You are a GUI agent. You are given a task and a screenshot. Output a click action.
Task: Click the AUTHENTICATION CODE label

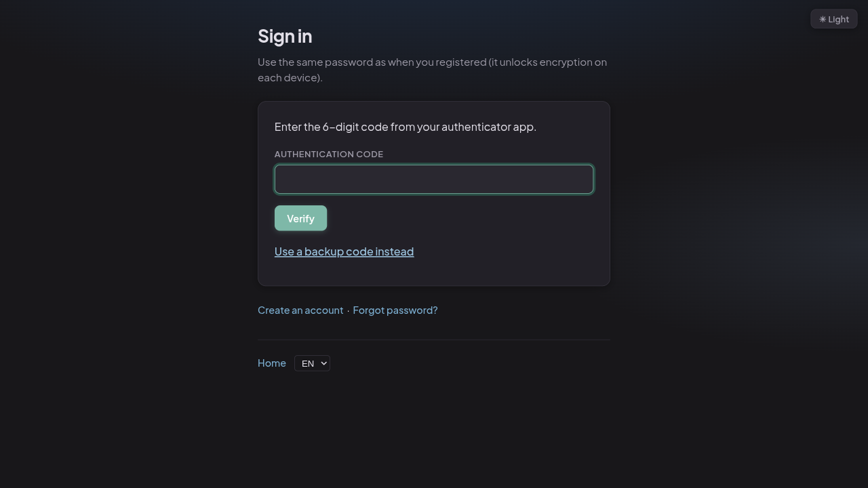point(328,154)
